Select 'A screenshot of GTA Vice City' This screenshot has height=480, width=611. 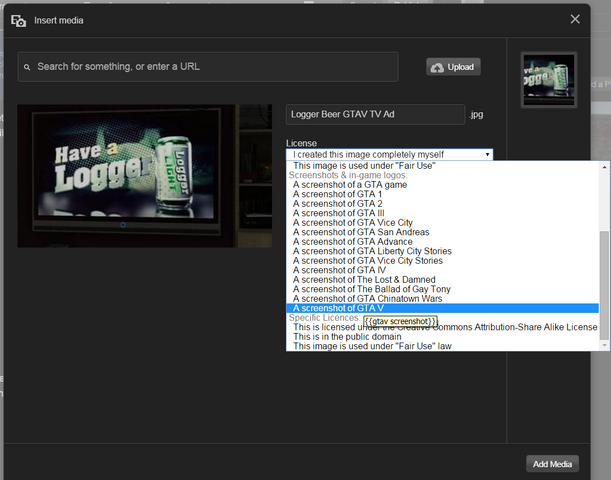443,223
